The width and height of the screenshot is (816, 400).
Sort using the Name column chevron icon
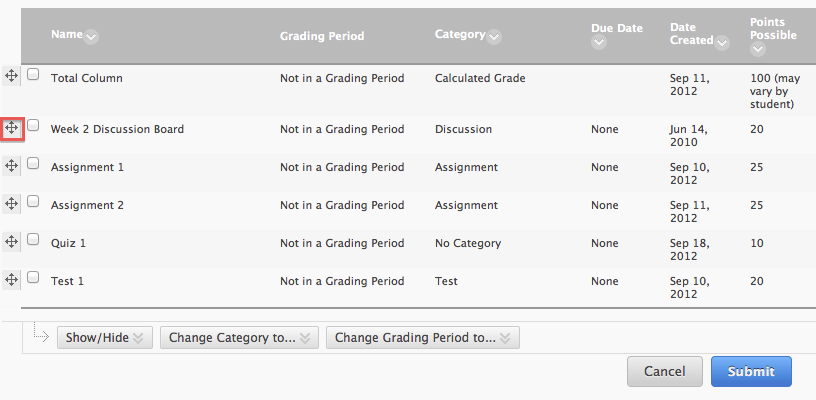tap(92, 37)
